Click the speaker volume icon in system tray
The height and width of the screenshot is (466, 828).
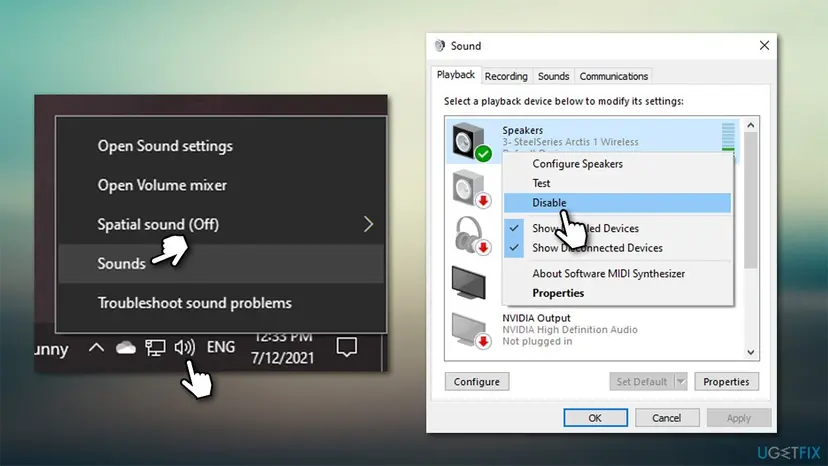pyautogui.click(x=185, y=347)
